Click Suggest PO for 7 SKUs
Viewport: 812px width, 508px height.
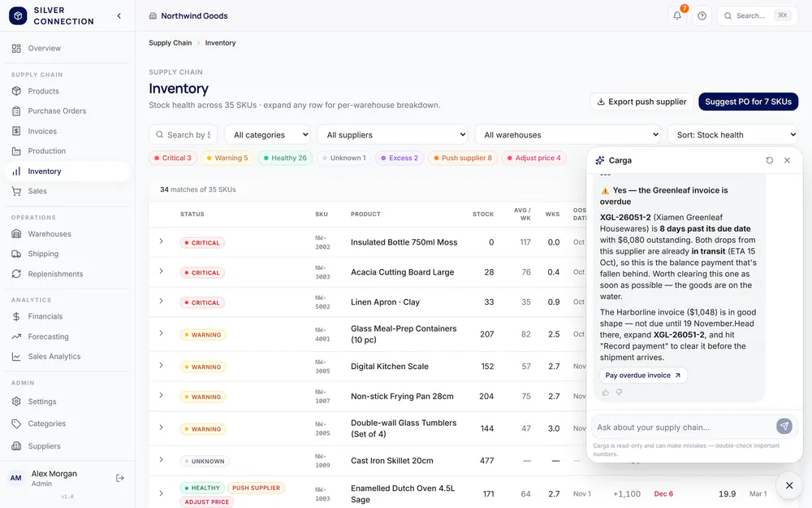[x=749, y=102]
